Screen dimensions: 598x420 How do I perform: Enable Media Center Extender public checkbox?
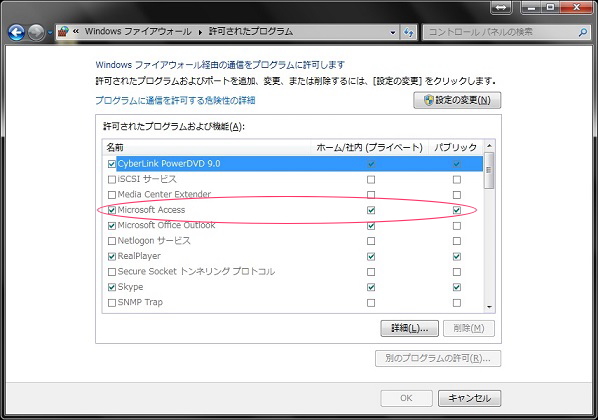[x=457, y=195]
